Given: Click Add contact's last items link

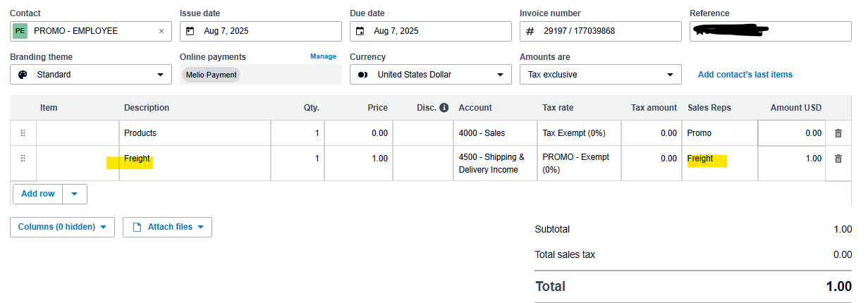Looking at the screenshot, I should click(745, 75).
